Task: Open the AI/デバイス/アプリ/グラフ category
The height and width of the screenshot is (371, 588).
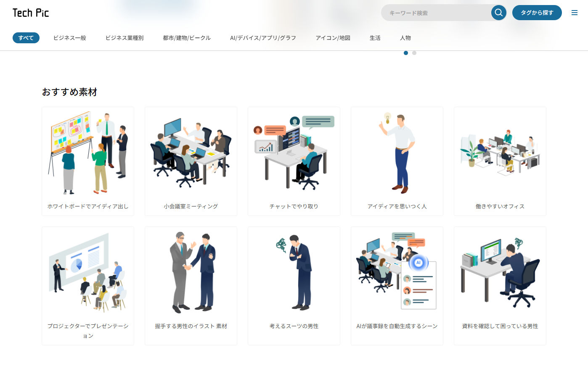Action: (x=262, y=38)
